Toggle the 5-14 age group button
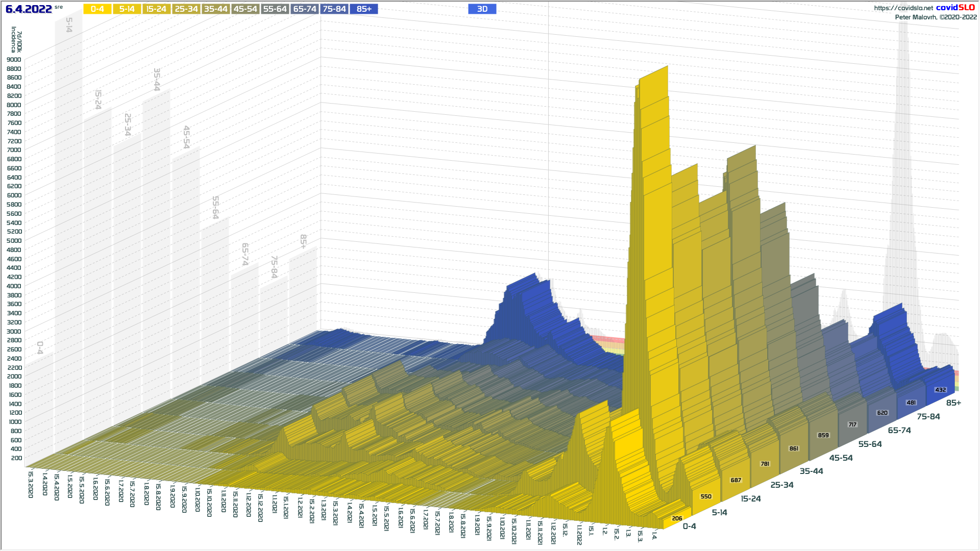This screenshot has height=551, width=980. pos(127,9)
